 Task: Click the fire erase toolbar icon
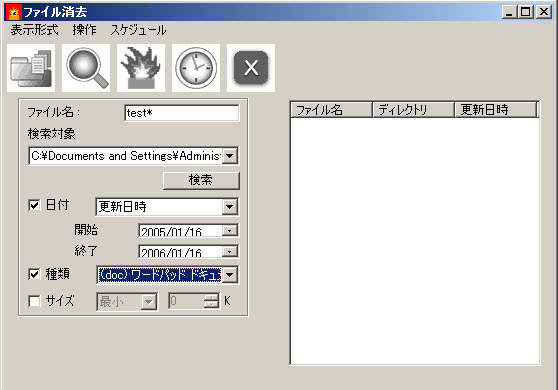[x=141, y=68]
